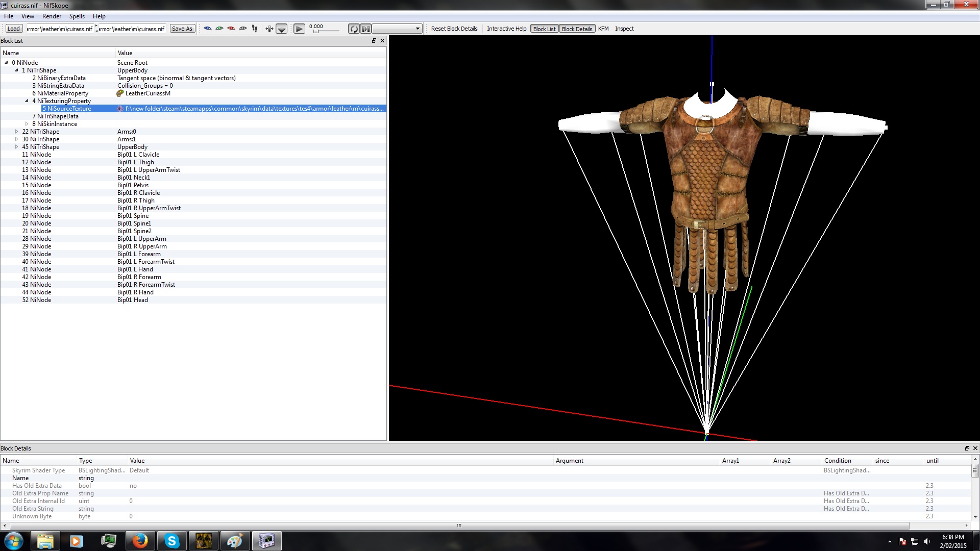Click the down-arrow toolbar button beside axes icon
This screenshot has height=551, width=980.
[x=281, y=29]
